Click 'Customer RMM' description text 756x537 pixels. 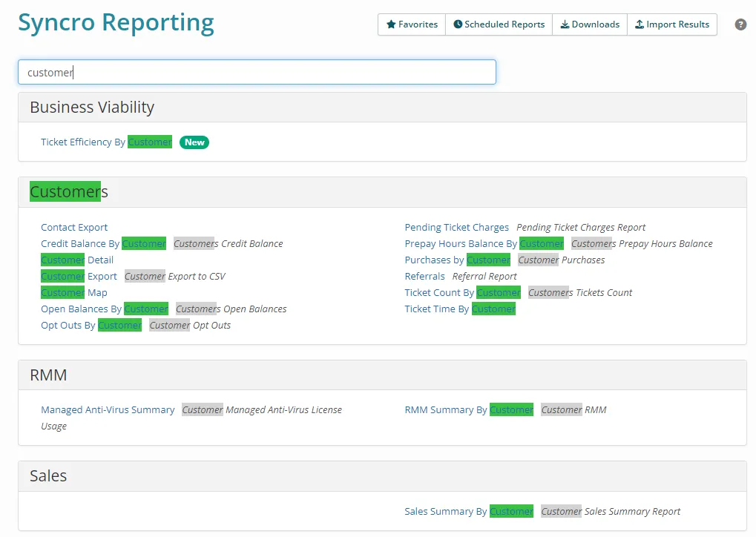pos(573,409)
